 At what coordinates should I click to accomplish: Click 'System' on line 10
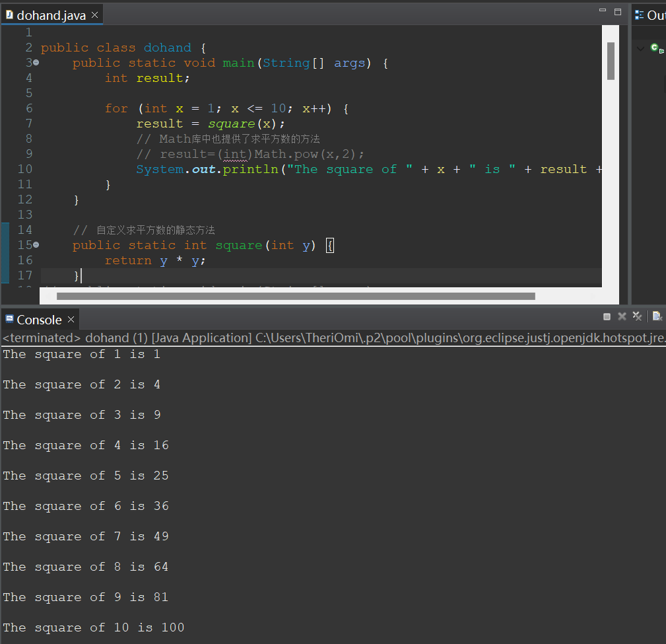pyautogui.click(x=160, y=169)
